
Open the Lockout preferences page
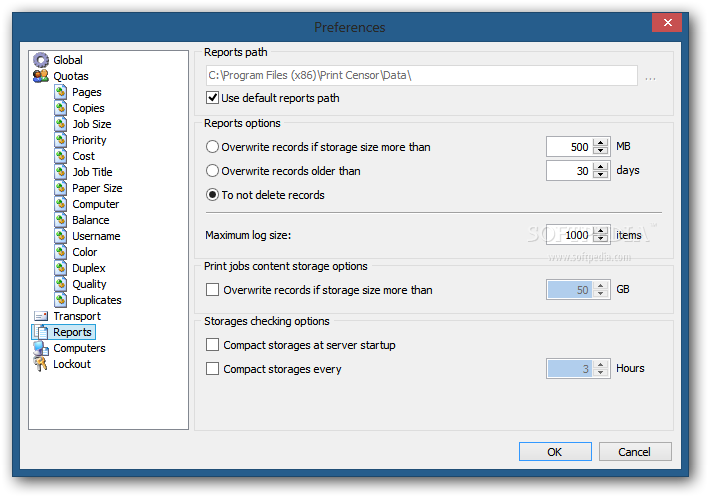(x=72, y=364)
